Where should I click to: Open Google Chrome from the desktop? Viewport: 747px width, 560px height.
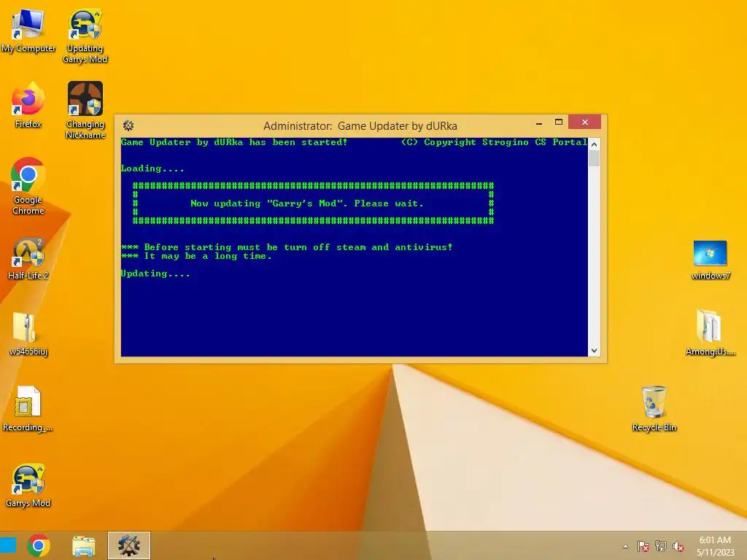(28, 186)
